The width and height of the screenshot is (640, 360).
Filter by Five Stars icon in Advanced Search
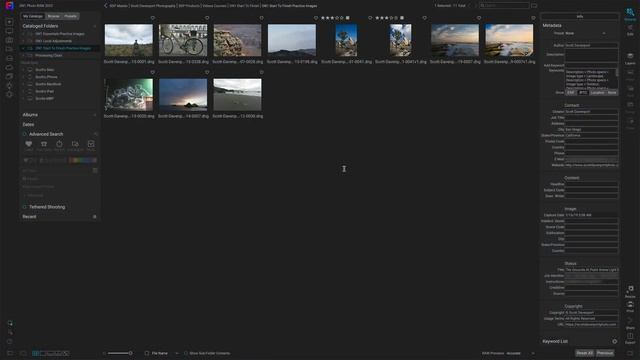[44, 144]
